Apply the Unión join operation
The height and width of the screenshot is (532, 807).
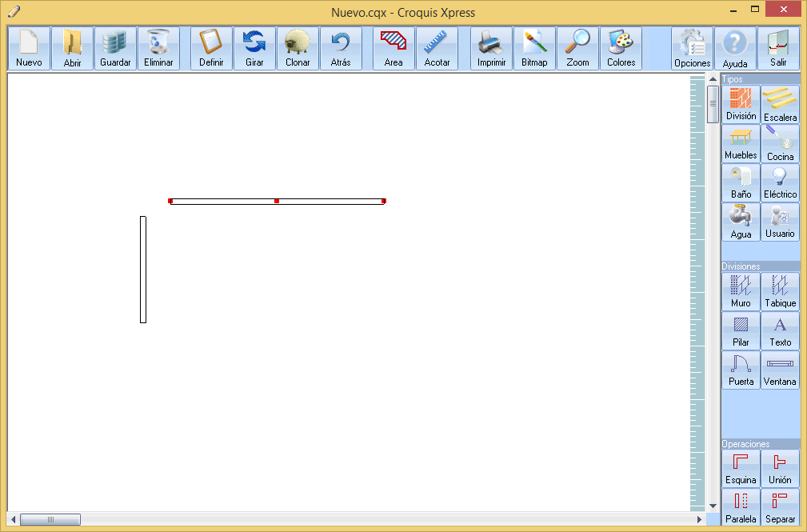[780, 469]
